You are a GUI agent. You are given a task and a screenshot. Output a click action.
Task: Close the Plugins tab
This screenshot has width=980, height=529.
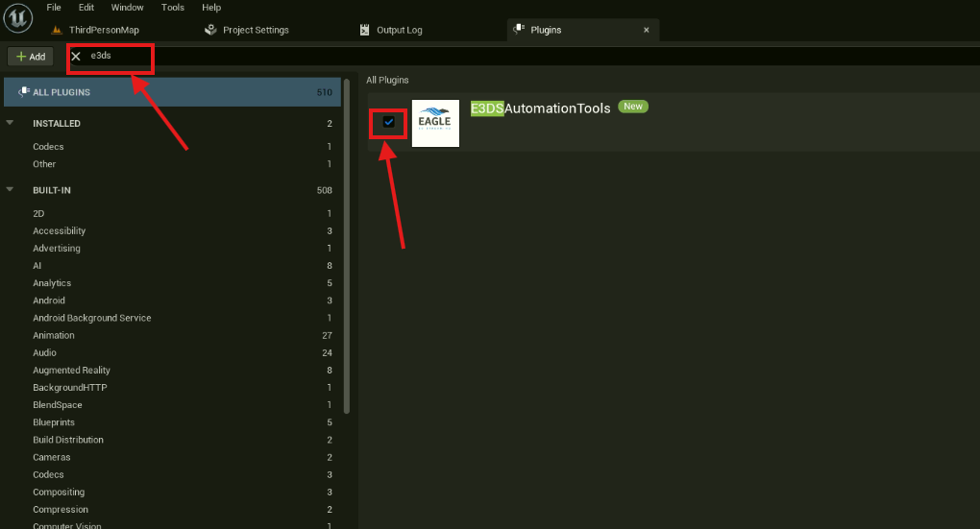(x=647, y=30)
